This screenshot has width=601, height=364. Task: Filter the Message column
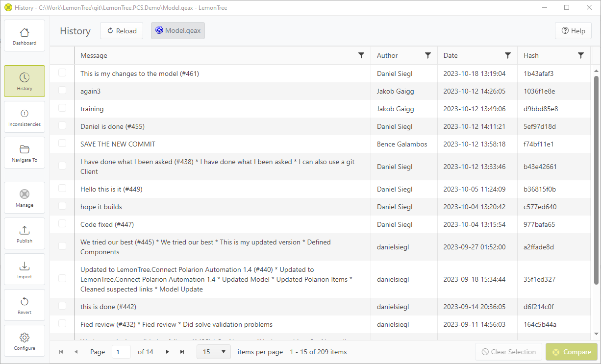(361, 55)
